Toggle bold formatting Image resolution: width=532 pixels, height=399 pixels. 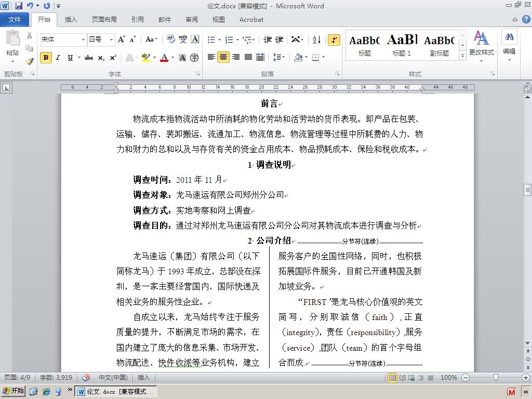pos(46,58)
